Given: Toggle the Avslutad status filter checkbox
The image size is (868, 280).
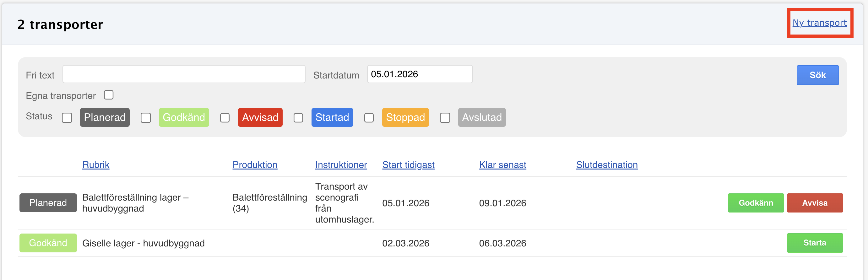Looking at the screenshot, I should tap(445, 118).
